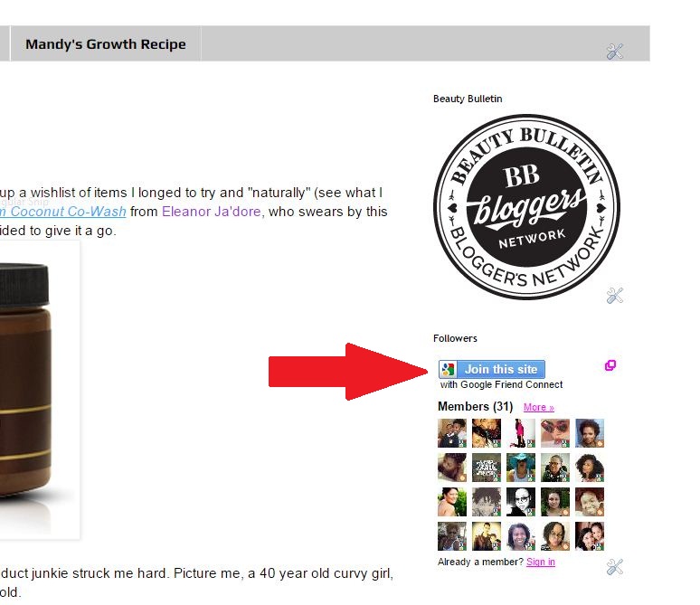Click the magenta pop-out icon in Followers widget
Viewport: 700px width, 605px height.
pyautogui.click(x=610, y=365)
